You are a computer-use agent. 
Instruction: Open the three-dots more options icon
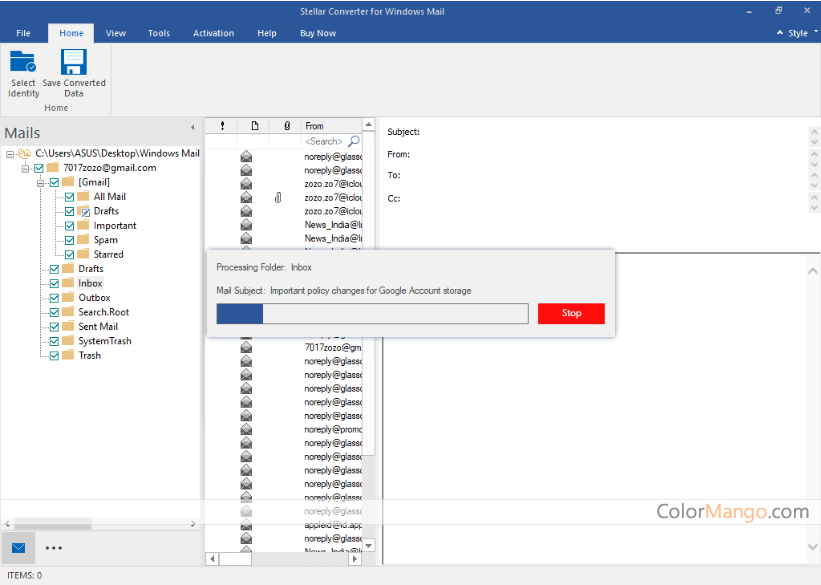(54, 548)
